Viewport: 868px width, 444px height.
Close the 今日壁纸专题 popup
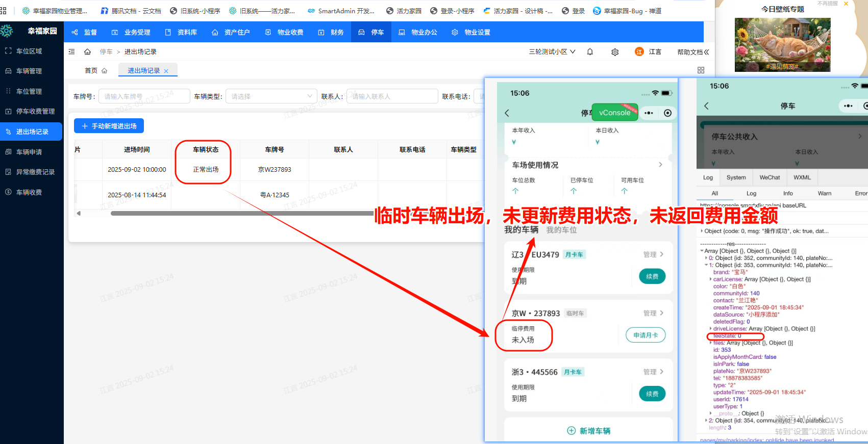846,4
